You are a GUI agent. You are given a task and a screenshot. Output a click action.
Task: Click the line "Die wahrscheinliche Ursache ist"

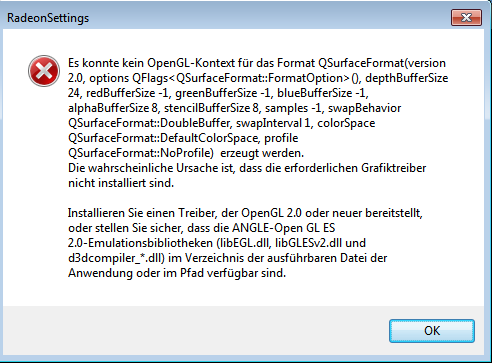[247, 168]
